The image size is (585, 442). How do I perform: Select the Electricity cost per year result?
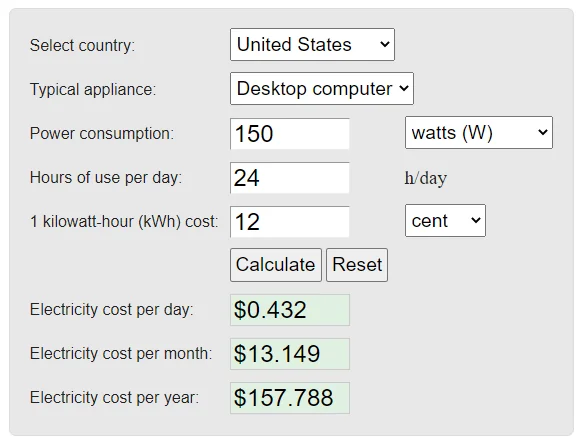click(x=290, y=398)
